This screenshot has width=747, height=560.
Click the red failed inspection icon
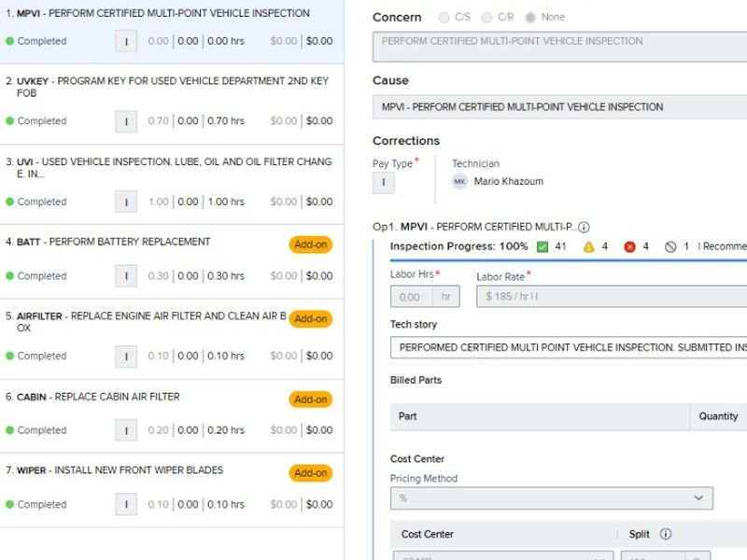tap(629, 246)
